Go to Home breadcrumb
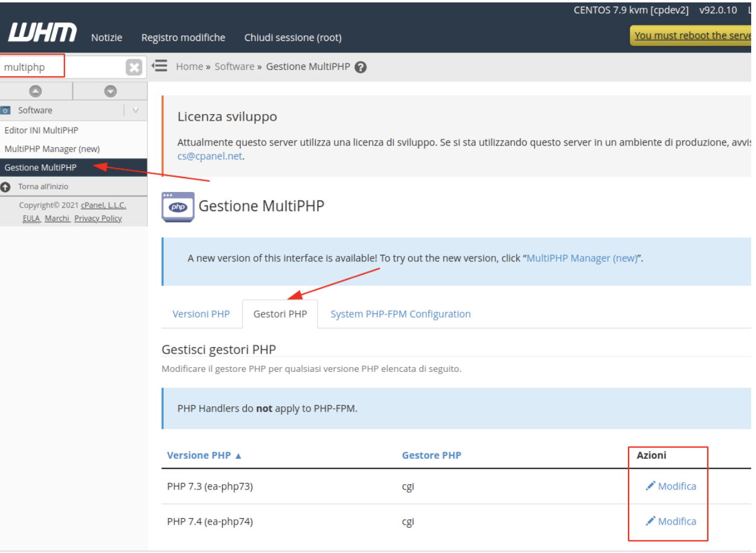This screenshot has width=756, height=553. tap(189, 66)
